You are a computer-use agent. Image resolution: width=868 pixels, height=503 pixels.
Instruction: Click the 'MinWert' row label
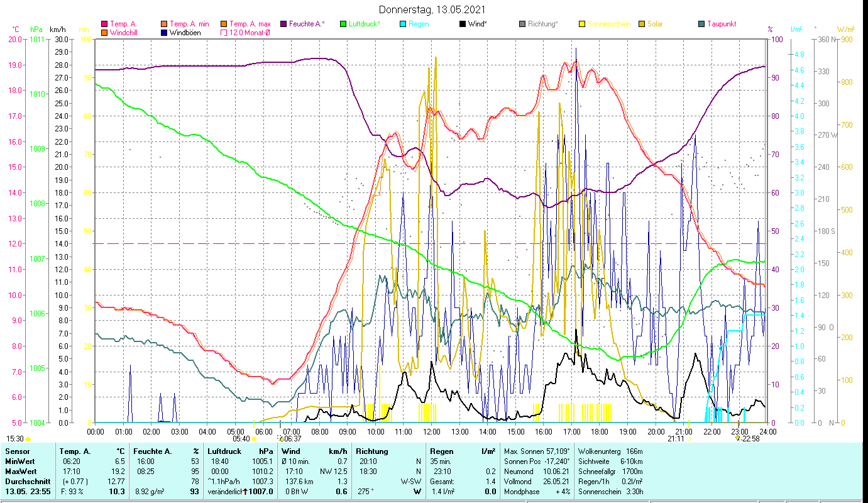click(x=20, y=462)
